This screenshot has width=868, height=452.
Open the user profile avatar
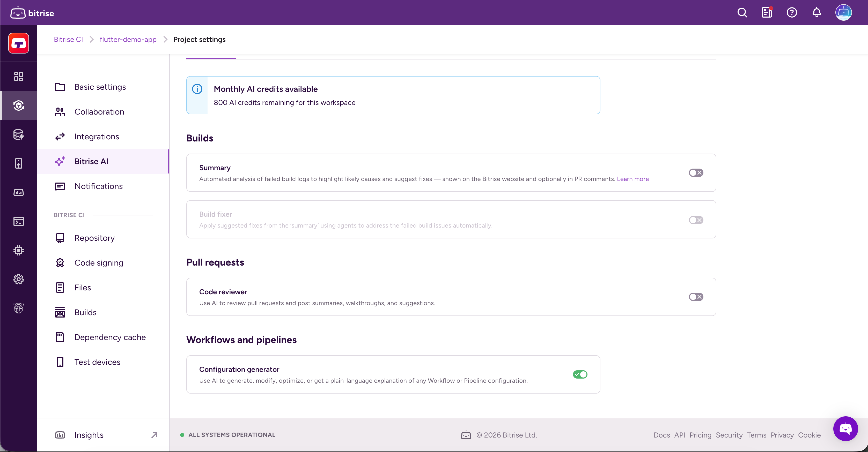(843, 13)
